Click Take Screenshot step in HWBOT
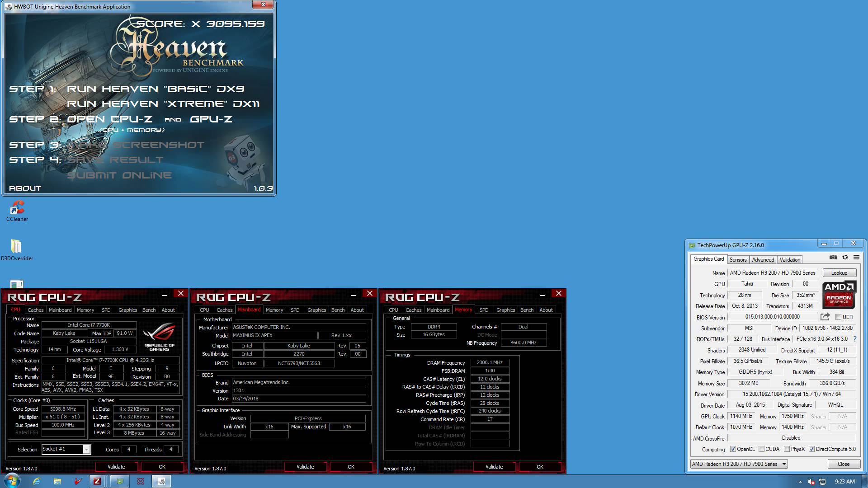The width and height of the screenshot is (868, 488). click(136, 145)
